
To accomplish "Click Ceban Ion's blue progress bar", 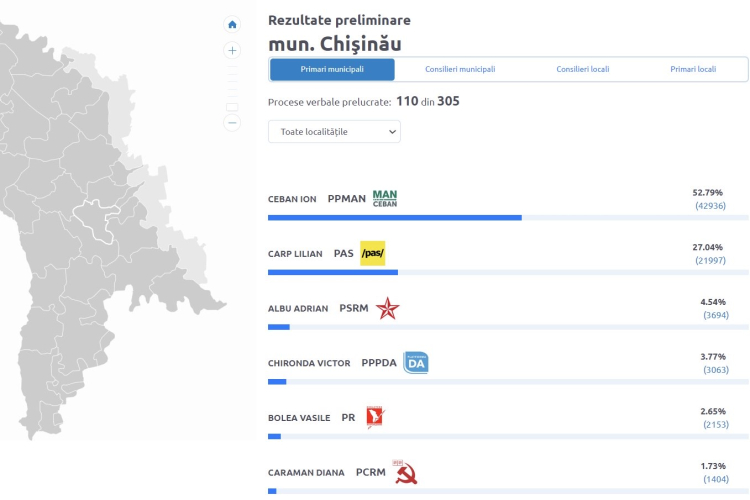I will coord(395,218).
